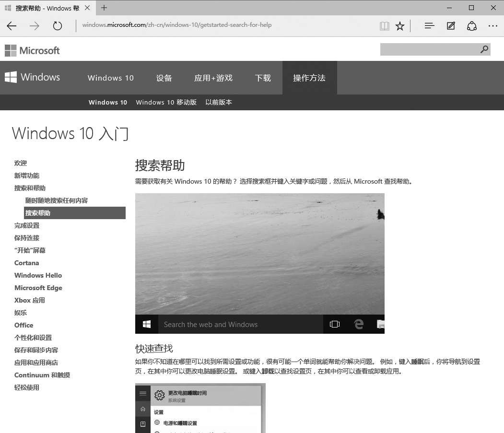Click the gear icon beside 更改电脑睡眠时间
The image size is (504, 433).
pyautogui.click(x=159, y=395)
